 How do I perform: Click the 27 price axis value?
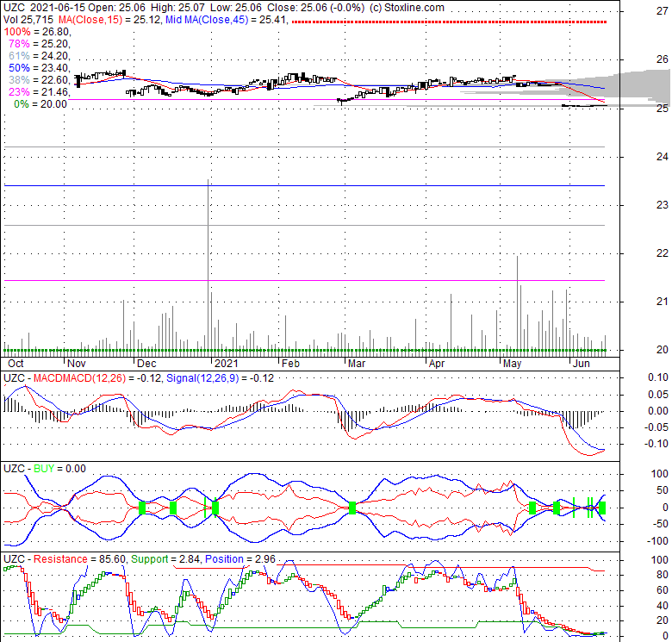tap(663, 11)
